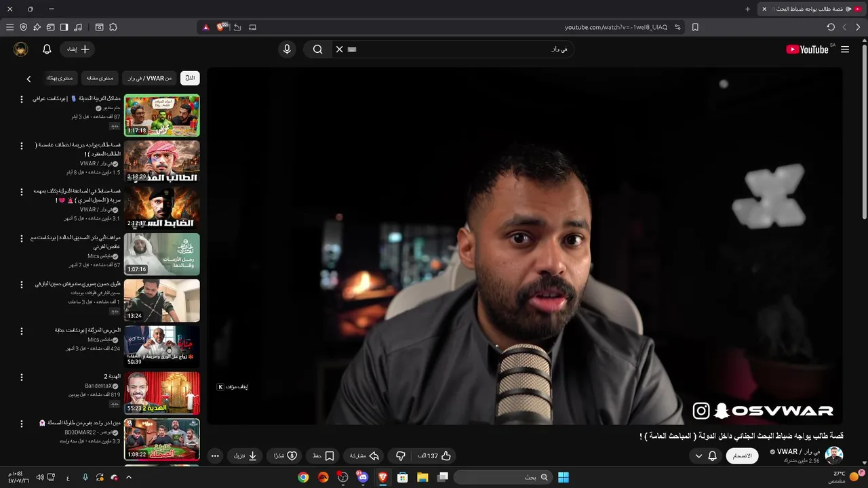Open the VWAR channel avatar
868x488 pixels.
[x=833, y=455]
